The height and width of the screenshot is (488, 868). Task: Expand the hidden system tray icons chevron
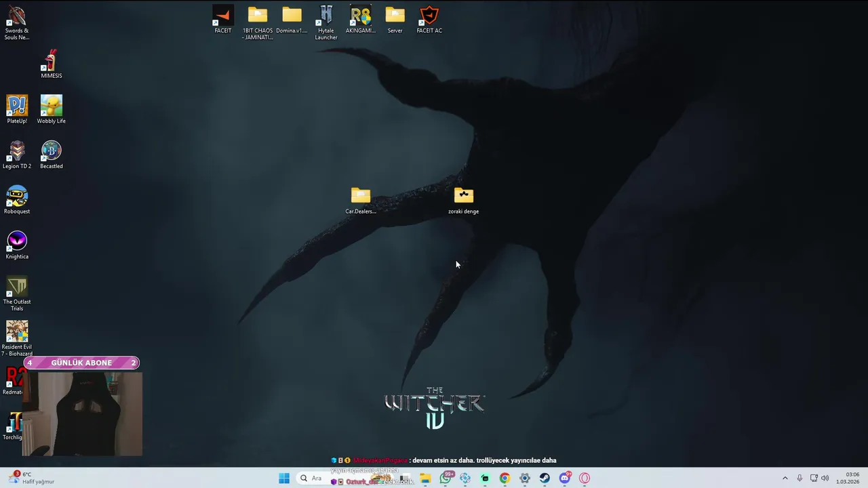pyautogui.click(x=785, y=479)
